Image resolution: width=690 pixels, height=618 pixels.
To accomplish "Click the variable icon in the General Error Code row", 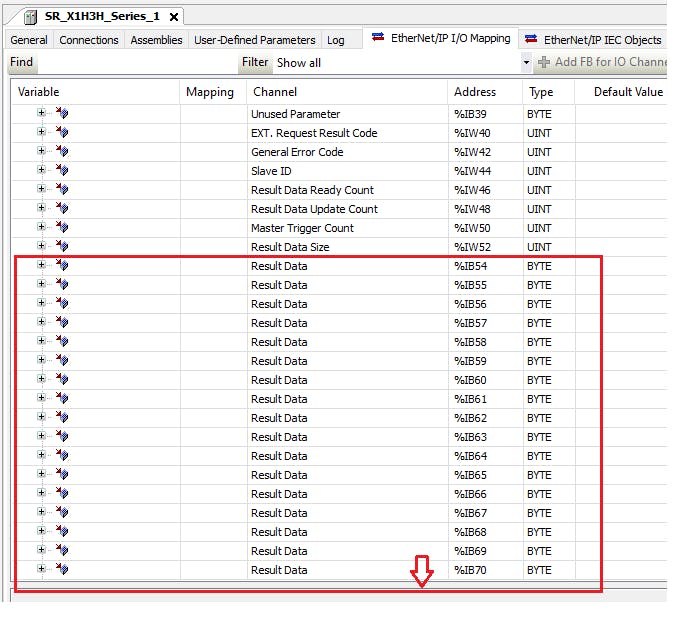I will 62,152.
